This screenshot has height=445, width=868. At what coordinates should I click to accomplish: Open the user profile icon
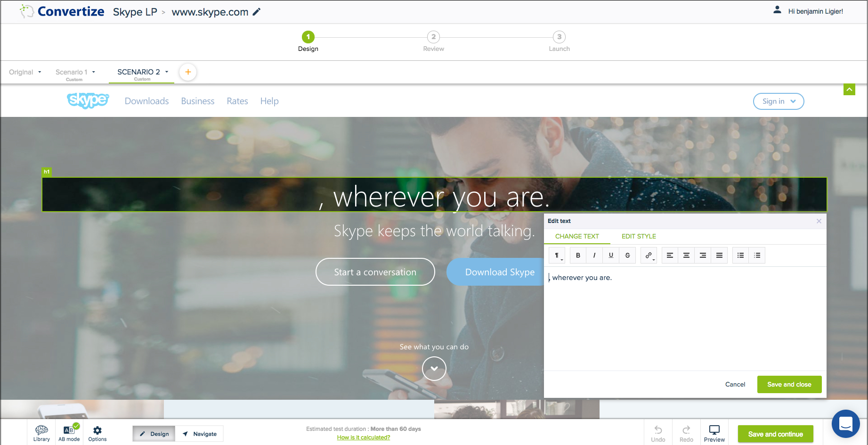777,10
